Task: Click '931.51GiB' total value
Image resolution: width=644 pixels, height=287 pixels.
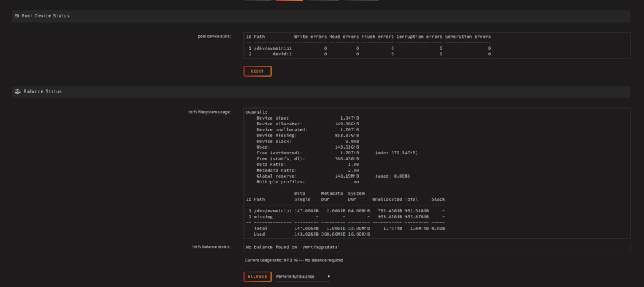Action: point(417,210)
